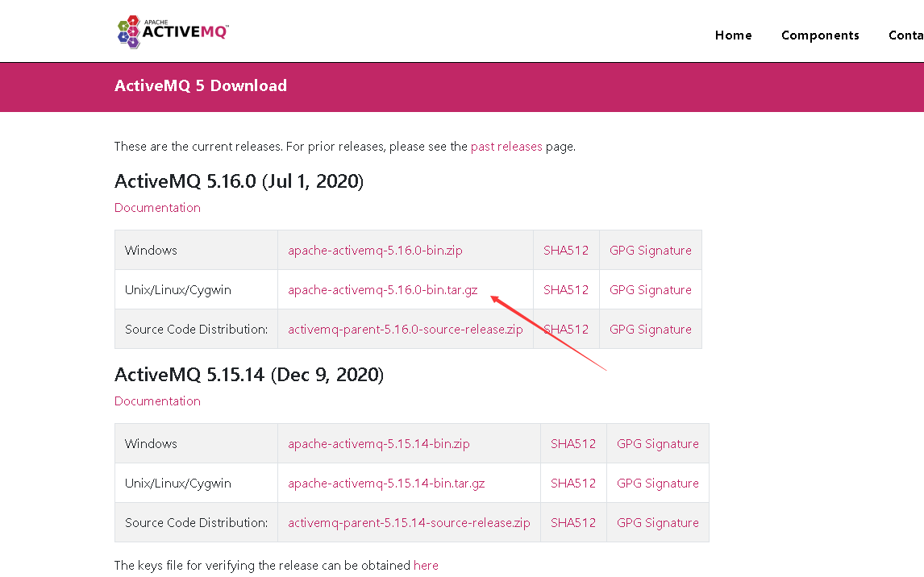Open Documentation link under ActiveMQ 5.15.14

pos(157,401)
